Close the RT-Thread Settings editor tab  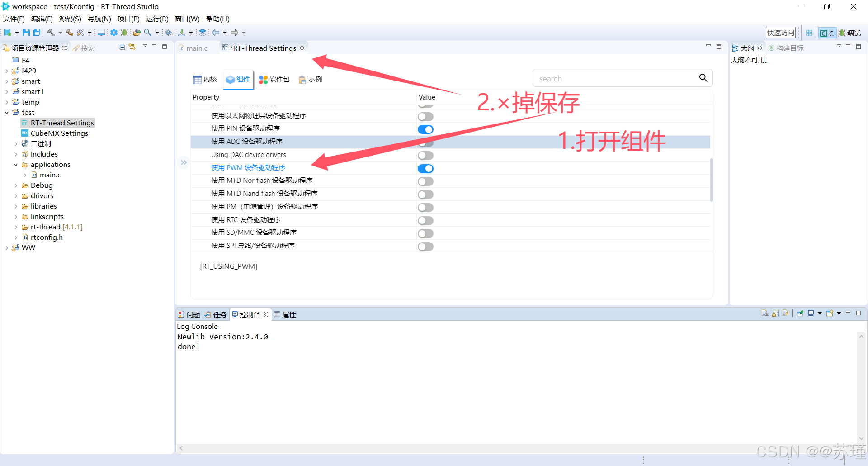click(x=302, y=48)
